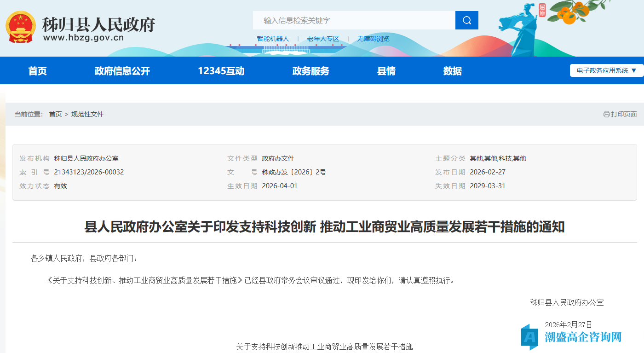Click the search magnifier icon
This screenshot has width=644, height=353.
tap(466, 20)
